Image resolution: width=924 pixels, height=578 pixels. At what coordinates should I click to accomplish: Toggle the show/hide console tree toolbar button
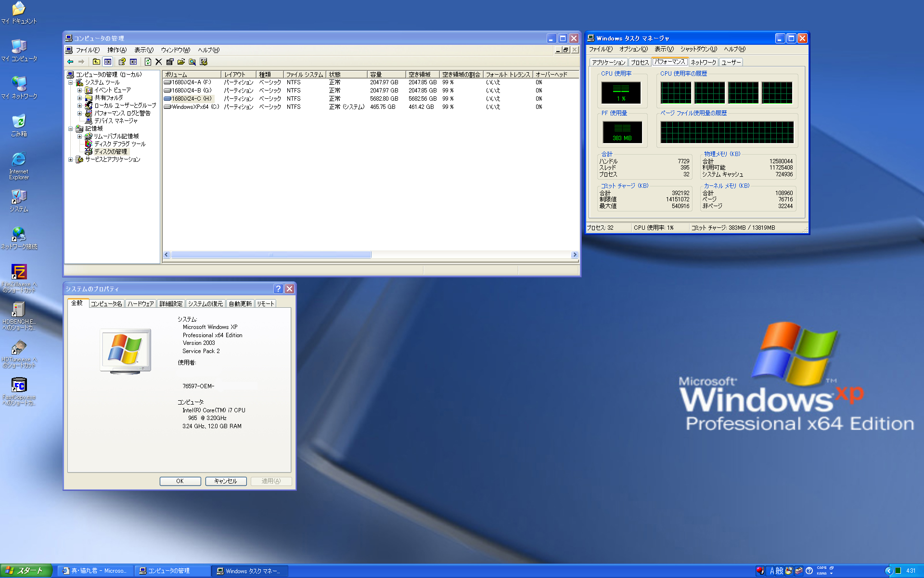click(x=108, y=62)
